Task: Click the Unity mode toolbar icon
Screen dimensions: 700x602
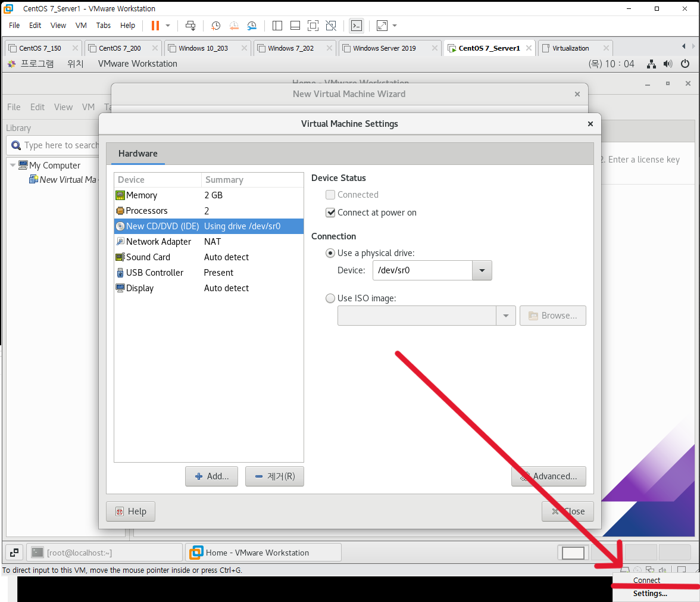Action: tap(331, 26)
